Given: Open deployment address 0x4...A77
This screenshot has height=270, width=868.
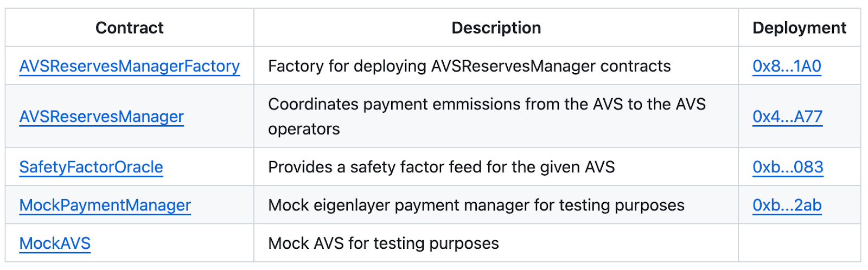Looking at the screenshot, I should pyautogui.click(x=787, y=117).
